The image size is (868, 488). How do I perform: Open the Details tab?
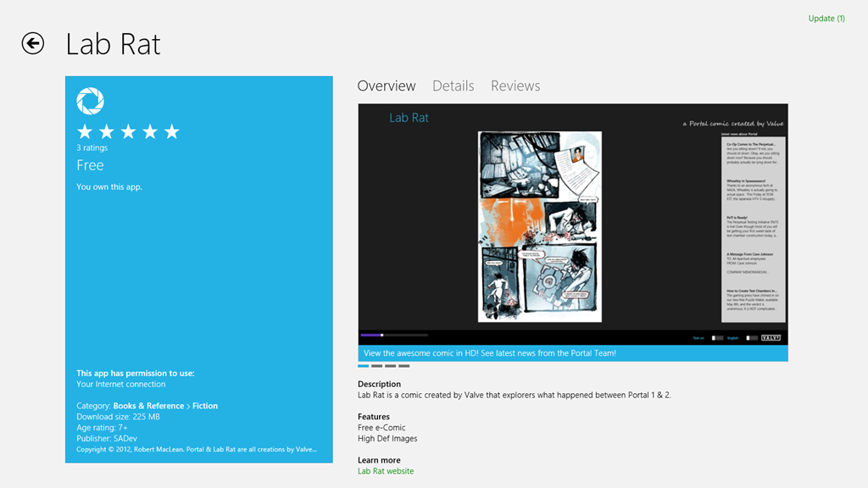click(x=453, y=86)
